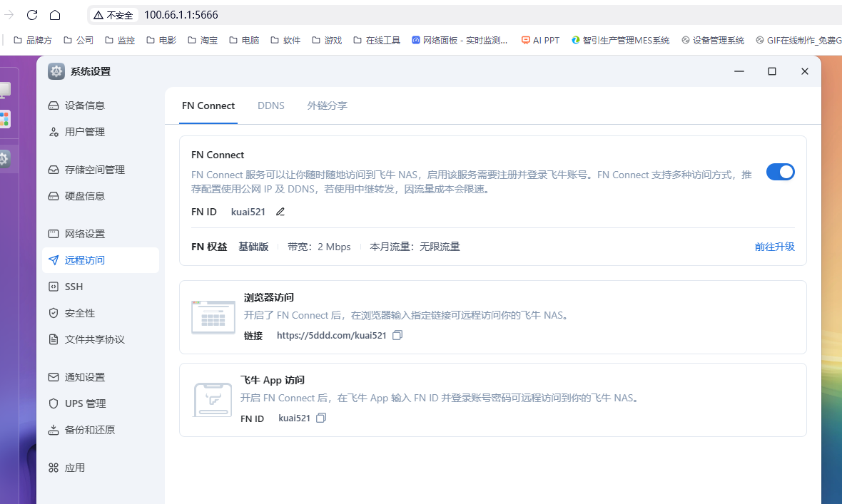The height and width of the screenshot is (504, 842).
Task: Click the 飞牛 App clipboard illustration
Action: tap(213, 400)
